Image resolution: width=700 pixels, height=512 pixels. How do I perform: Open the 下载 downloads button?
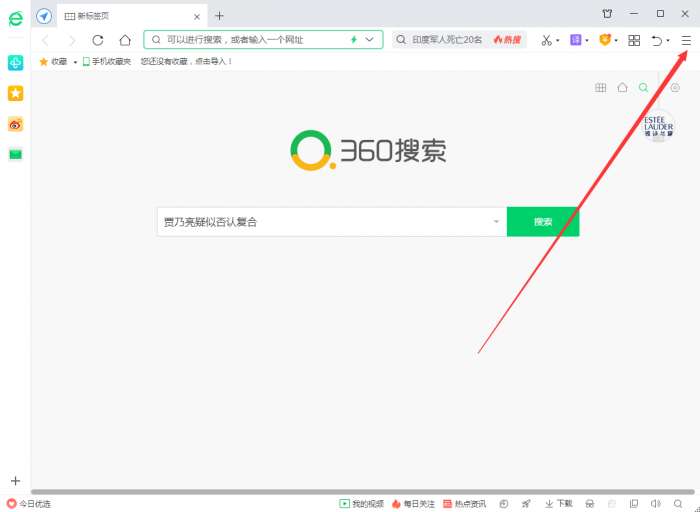pyautogui.click(x=558, y=504)
